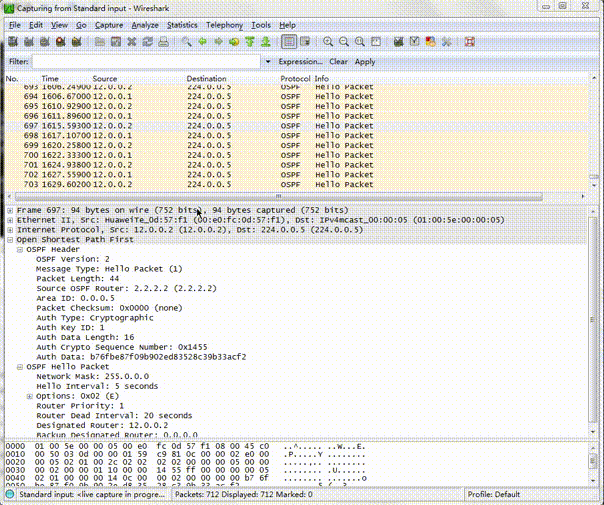Zoom out the packet text
Image resolution: width=604 pixels, height=505 pixels.
coord(344,42)
